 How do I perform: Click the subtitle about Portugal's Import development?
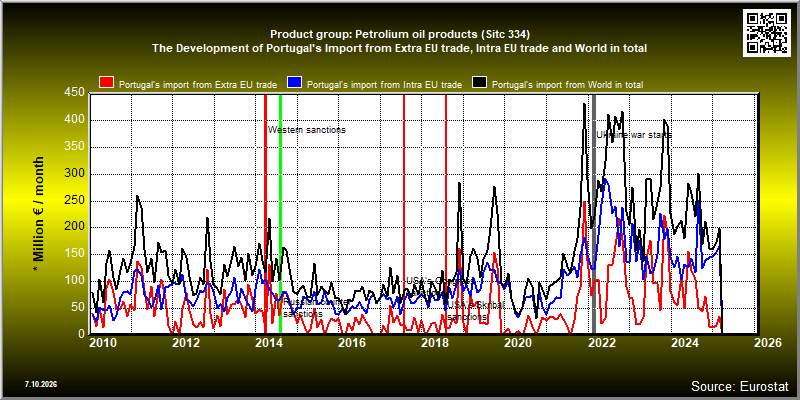click(x=400, y=48)
